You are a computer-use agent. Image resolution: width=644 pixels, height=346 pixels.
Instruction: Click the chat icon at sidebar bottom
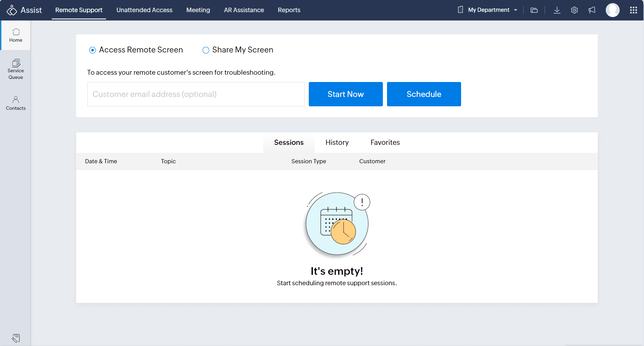[16, 338]
